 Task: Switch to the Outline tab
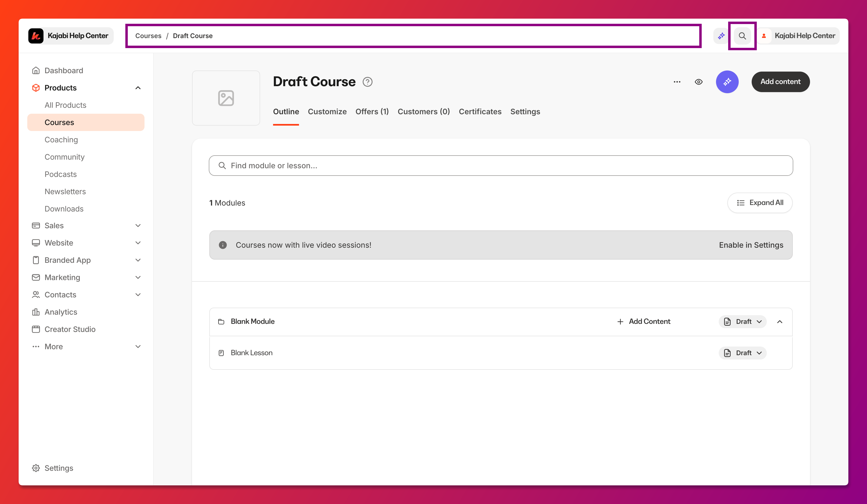(286, 112)
